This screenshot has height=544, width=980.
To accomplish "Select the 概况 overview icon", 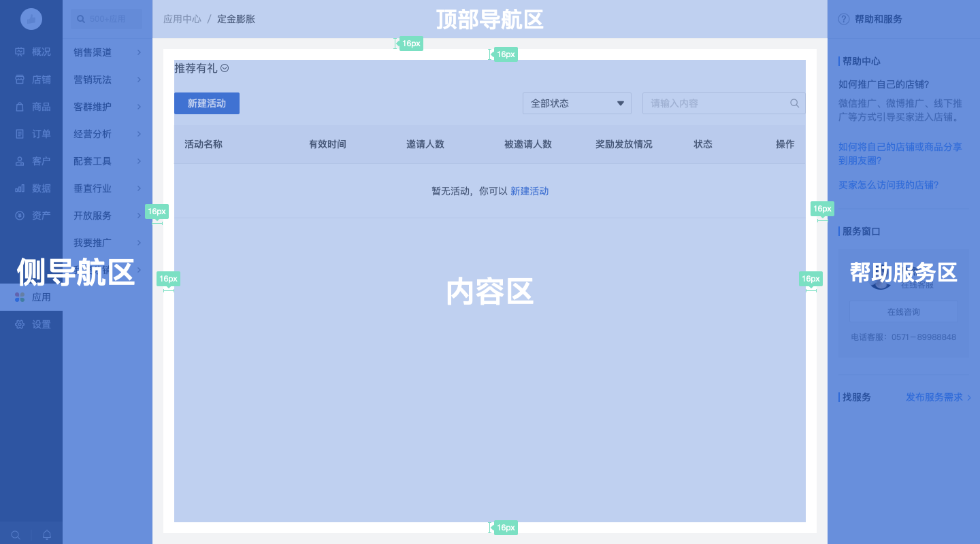I will pyautogui.click(x=21, y=52).
